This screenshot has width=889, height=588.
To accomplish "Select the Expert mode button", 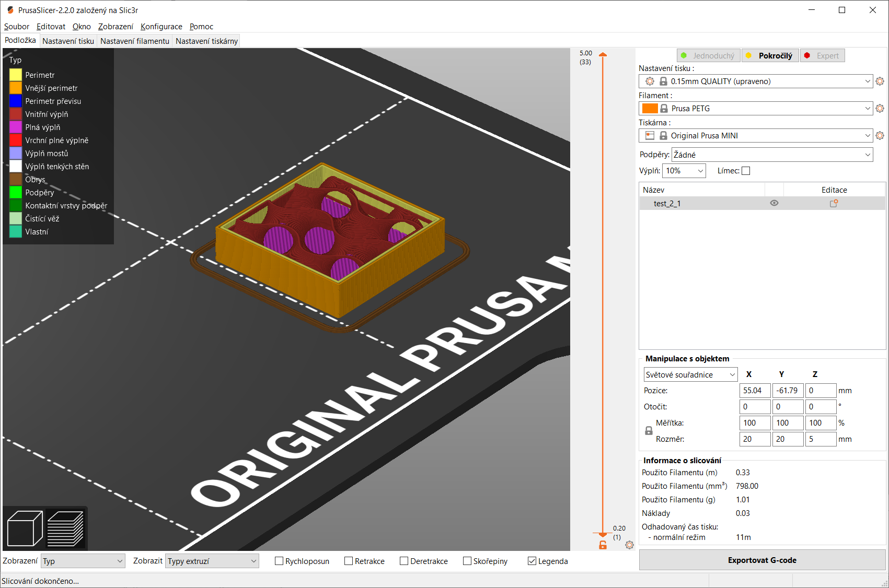I will click(822, 56).
